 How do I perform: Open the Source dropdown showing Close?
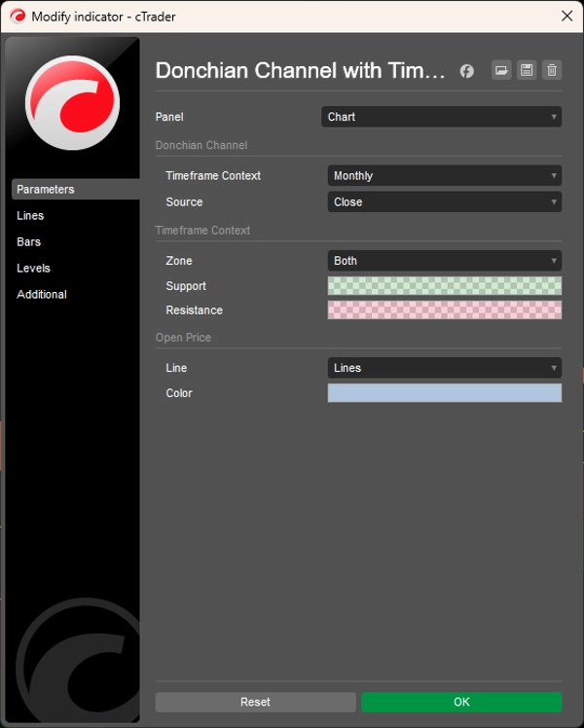coord(445,202)
